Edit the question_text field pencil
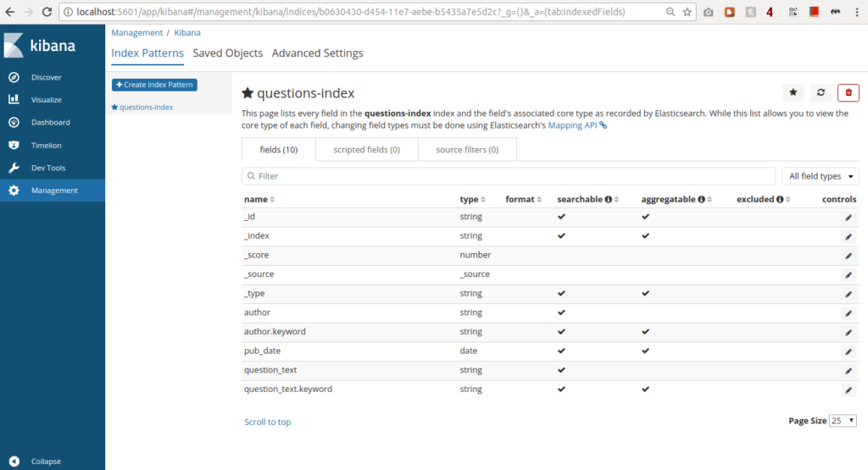This screenshot has height=470, width=868. pos(849,370)
